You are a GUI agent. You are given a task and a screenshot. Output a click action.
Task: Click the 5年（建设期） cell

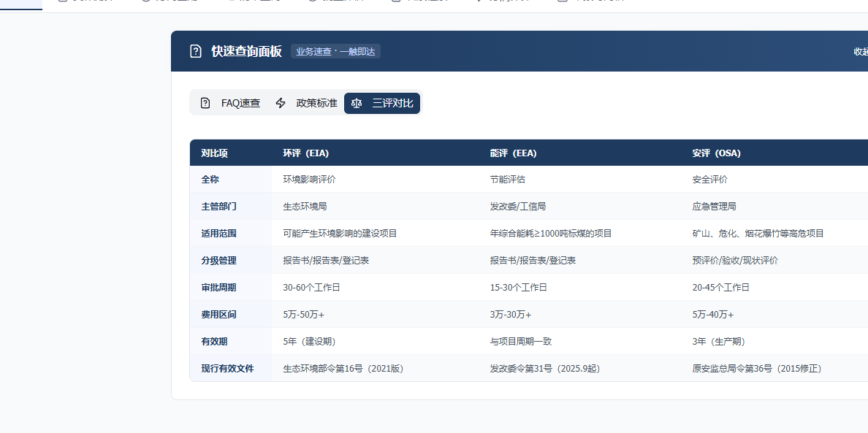310,341
